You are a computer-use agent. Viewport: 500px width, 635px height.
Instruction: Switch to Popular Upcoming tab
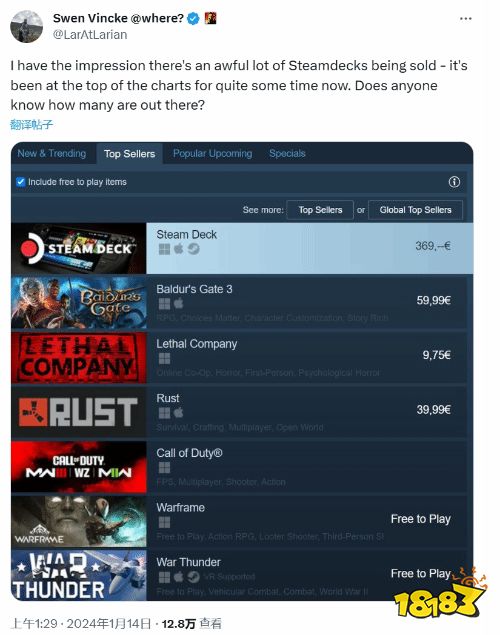pyautogui.click(x=213, y=153)
